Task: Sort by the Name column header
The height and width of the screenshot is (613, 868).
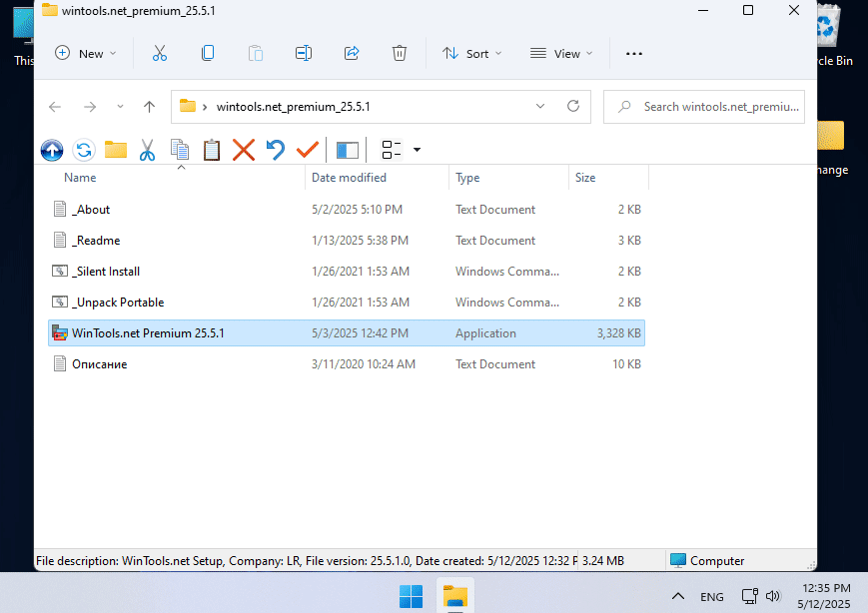Action: pos(80,178)
